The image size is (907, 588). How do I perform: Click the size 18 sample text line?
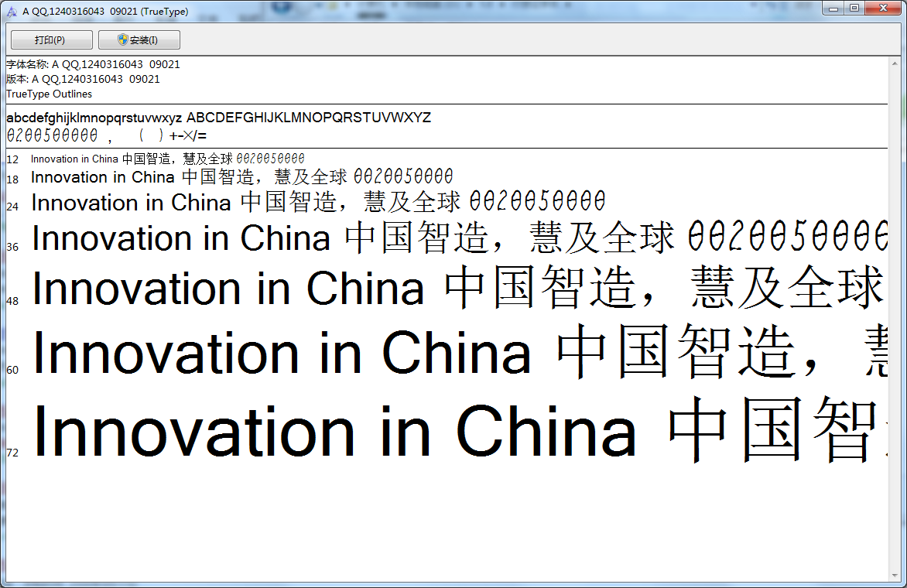pyautogui.click(x=241, y=176)
